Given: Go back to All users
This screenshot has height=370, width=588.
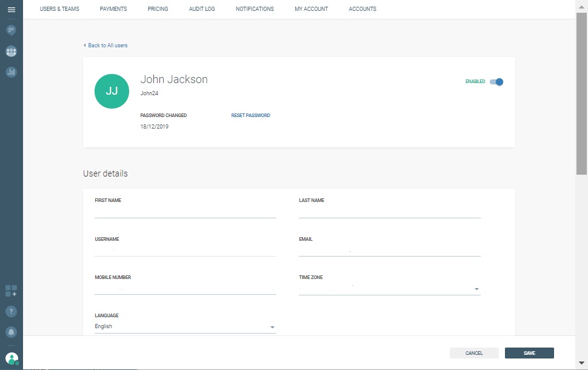Looking at the screenshot, I should tap(106, 45).
